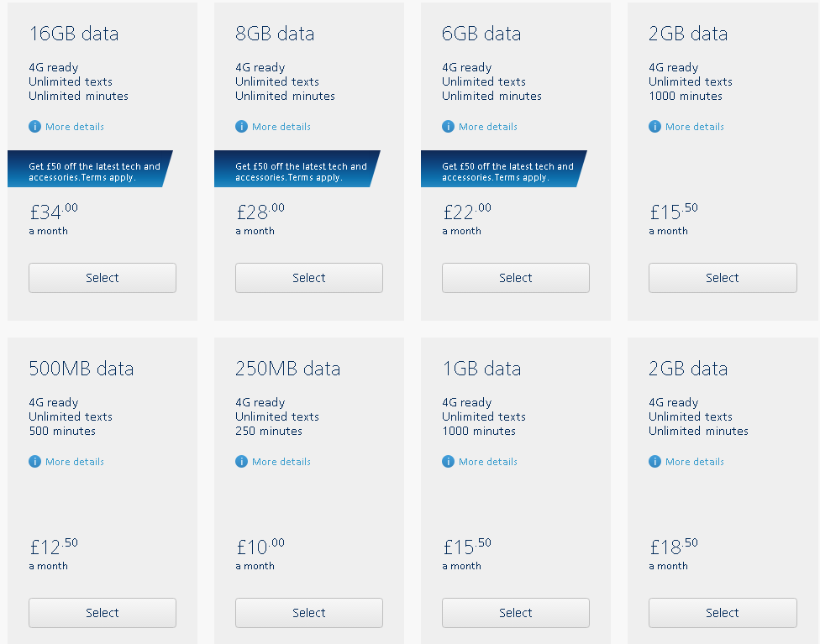Image resolution: width=820 pixels, height=644 pixels.
Task: Select the £22.00 6GB data plan
Action: coord(516,278)
